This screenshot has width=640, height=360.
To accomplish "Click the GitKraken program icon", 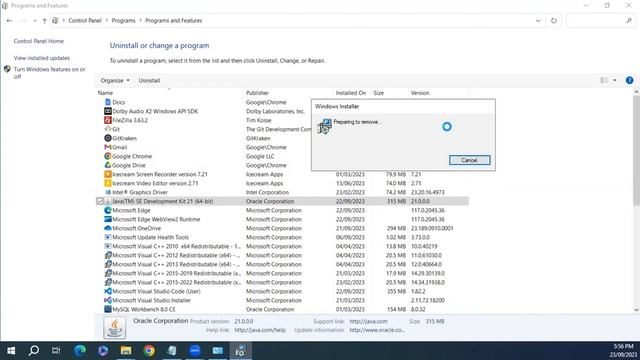I will pos(108,138).
